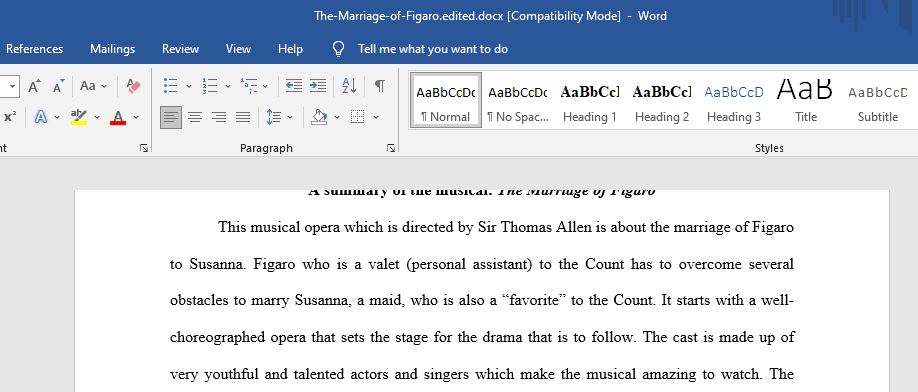Apply red Font Color button

(118, 118)
